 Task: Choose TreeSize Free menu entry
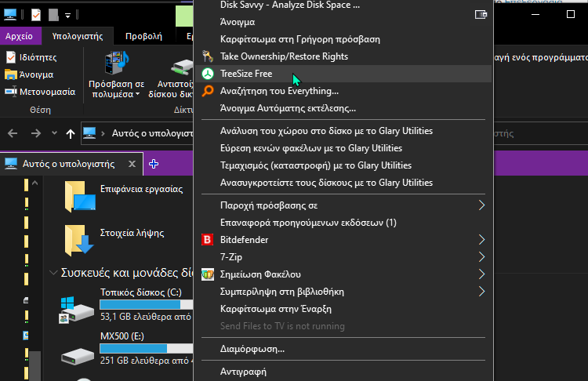pos(343,74)
